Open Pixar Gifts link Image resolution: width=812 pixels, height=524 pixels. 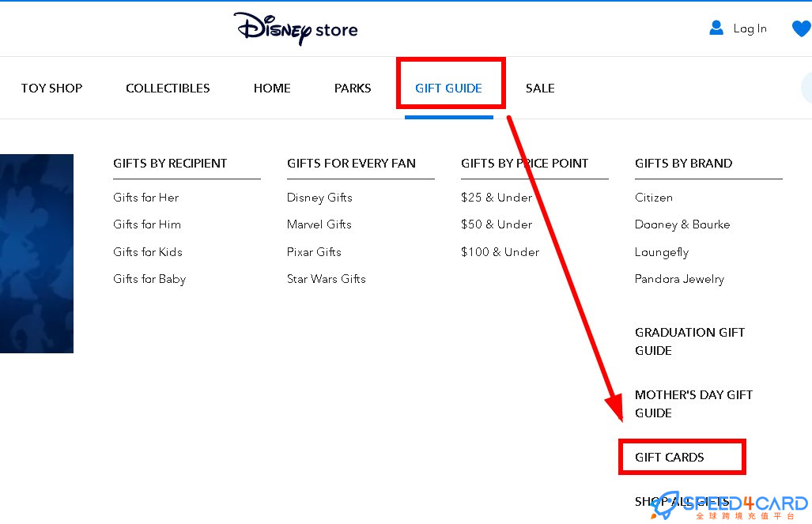pos(314,251)
